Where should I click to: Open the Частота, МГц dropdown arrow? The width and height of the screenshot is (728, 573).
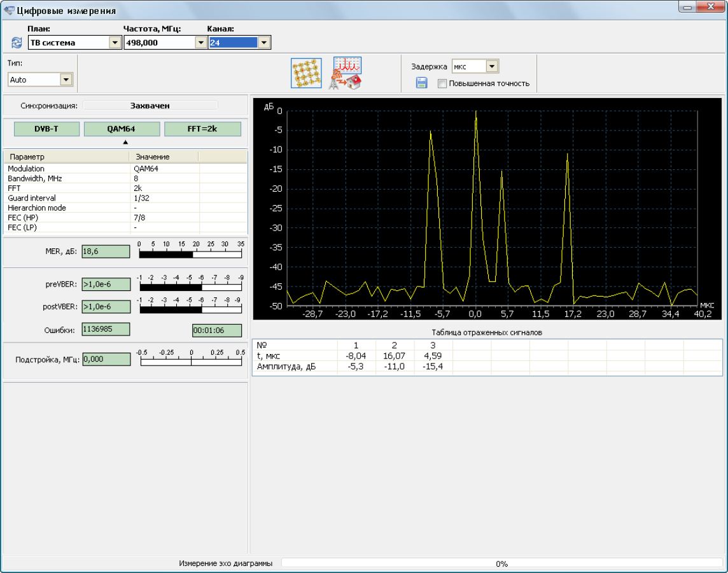[x=200, y=43]
